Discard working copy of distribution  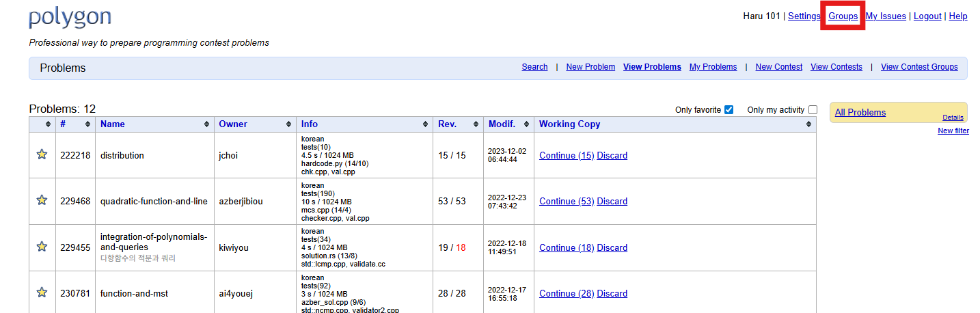pyautogui.click(x=612, y=155)
